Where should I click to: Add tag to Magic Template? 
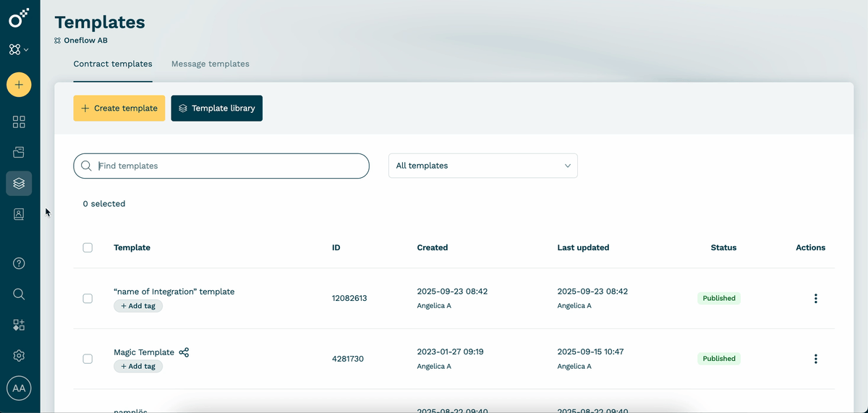click(138, 366)
